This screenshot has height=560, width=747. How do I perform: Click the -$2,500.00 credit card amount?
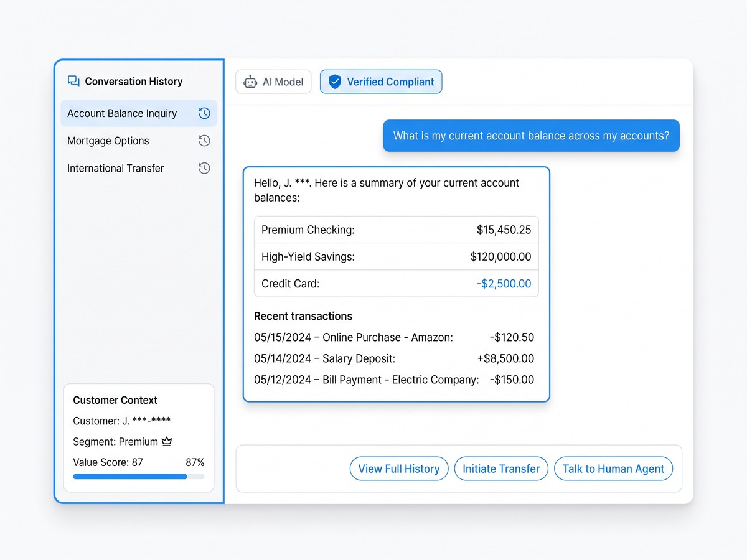pyautogui.click(x=504, y=284)
